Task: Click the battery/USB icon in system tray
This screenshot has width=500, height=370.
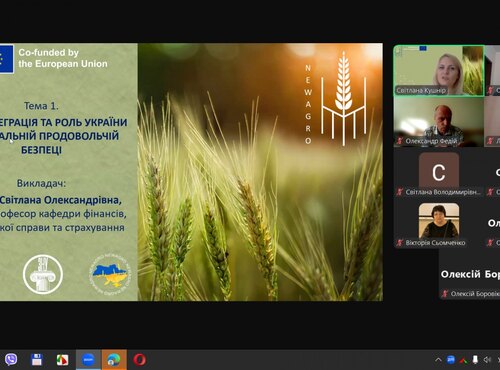Action: (x=475, y=359)
